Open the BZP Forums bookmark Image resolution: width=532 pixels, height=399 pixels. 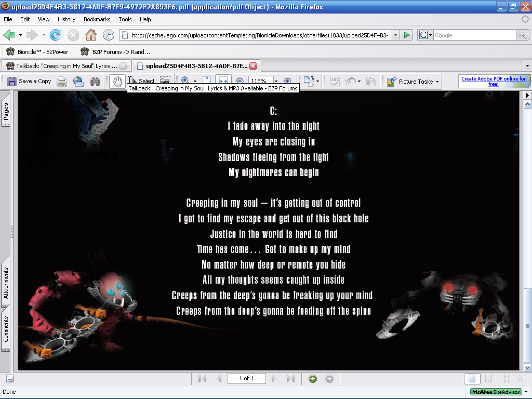pyautogui.click(x=116, y=52)
